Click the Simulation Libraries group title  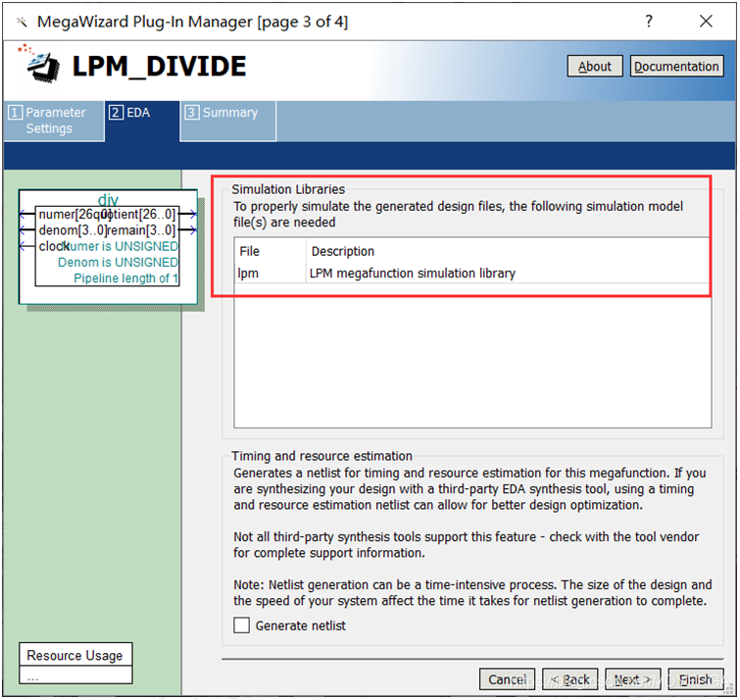[x=288, y=189]
